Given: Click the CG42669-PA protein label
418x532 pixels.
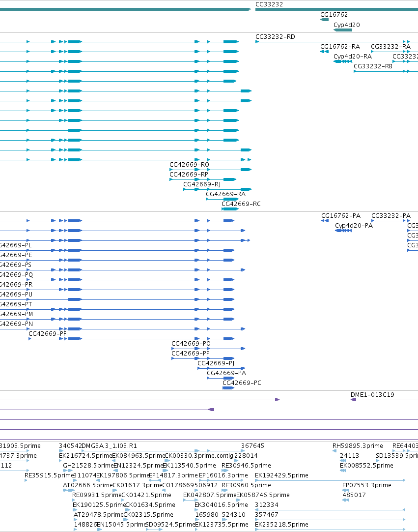Looking at the screenshot, I should pyautogui.click(x=226, y=373).
